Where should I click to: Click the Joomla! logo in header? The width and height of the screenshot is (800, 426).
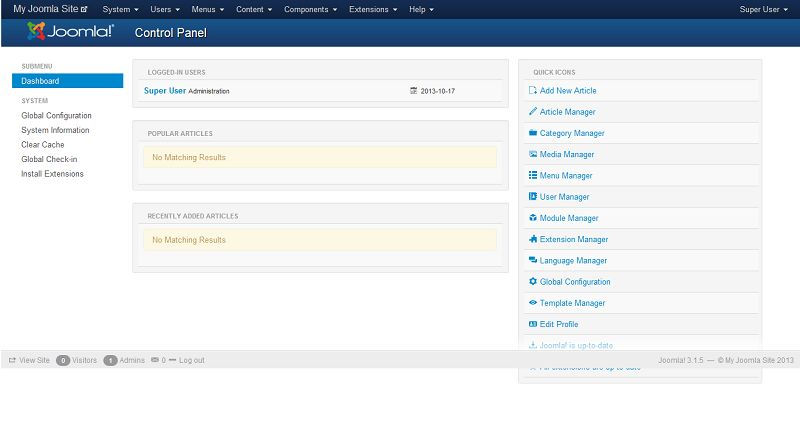click(x=71, y=32)
